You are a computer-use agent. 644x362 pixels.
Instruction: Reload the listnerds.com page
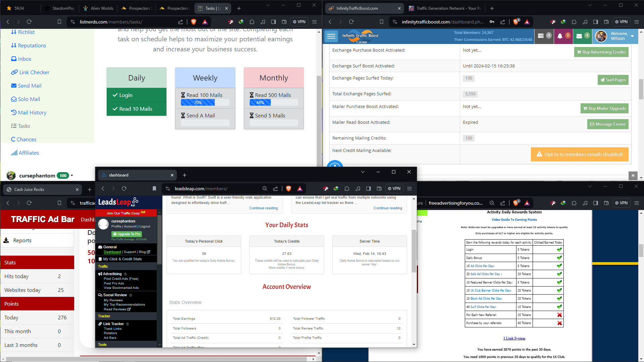[29, 22]
